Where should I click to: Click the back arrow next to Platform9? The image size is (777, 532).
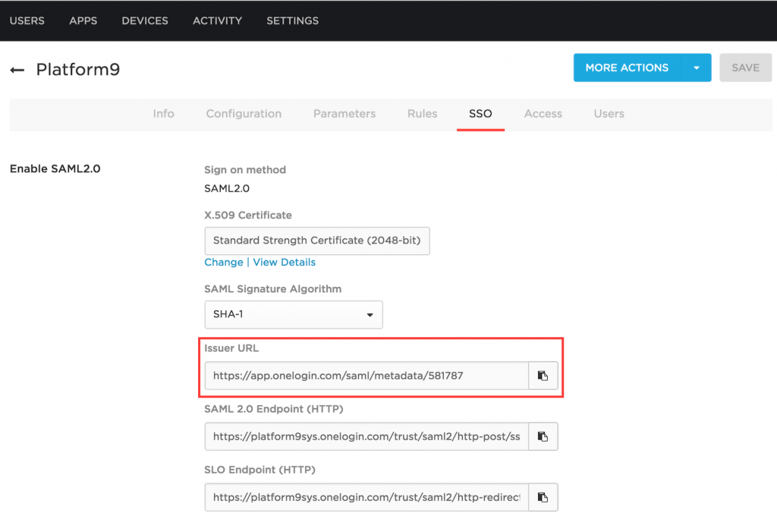17,68
